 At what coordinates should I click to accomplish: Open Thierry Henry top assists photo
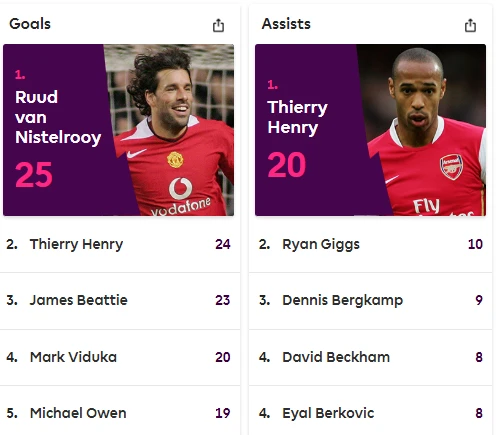coord(422,130)
